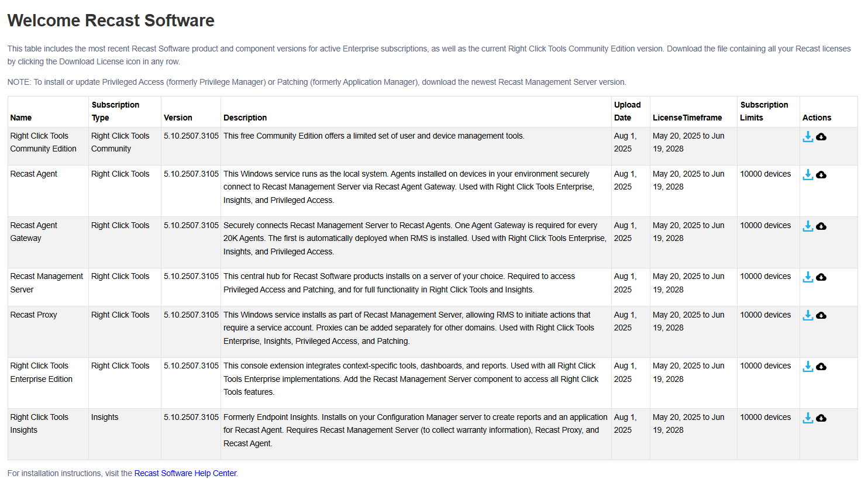Click black cloud icon in Recast Proxy row
The height and width of the screenshot is (479, 868).
click(821, 316)
